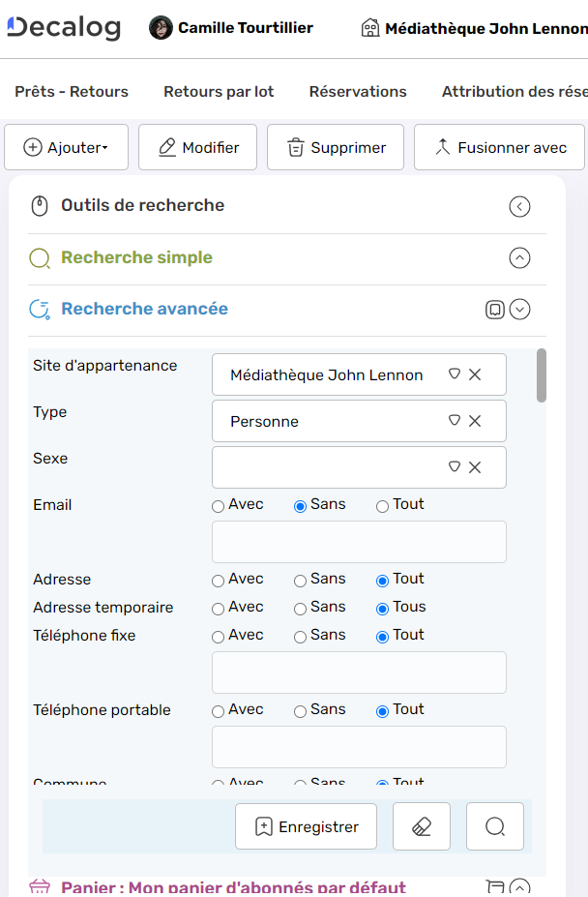Viewport: 588px width, 897px height.
Task: Open the Réservations tab
Action: (358, 91)
